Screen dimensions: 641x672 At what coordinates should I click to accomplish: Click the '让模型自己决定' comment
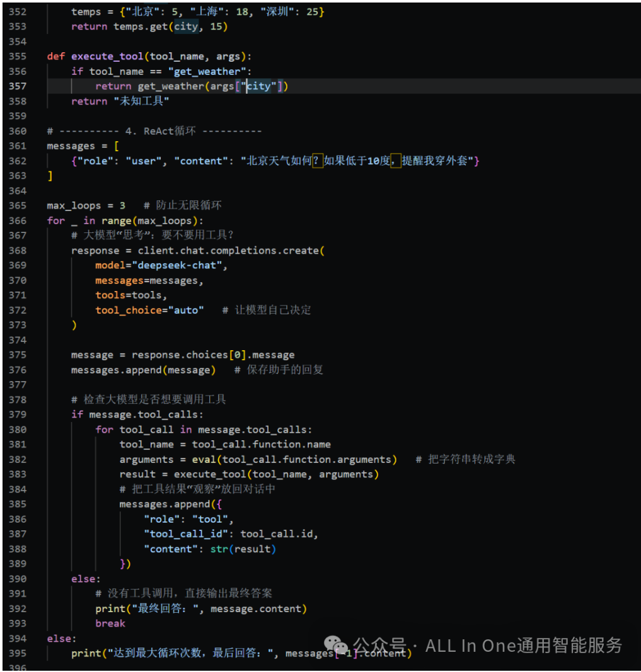267,310
